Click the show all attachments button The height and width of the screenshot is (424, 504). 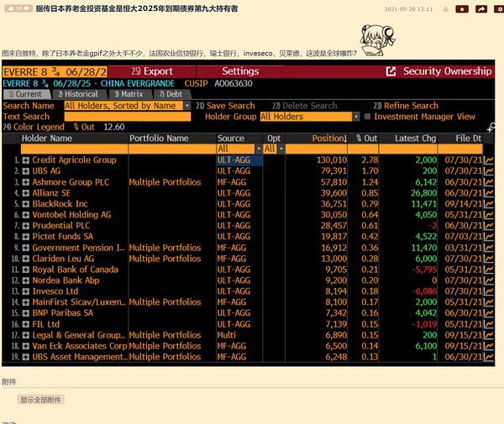pyautogui.click(x=41, y=400)
